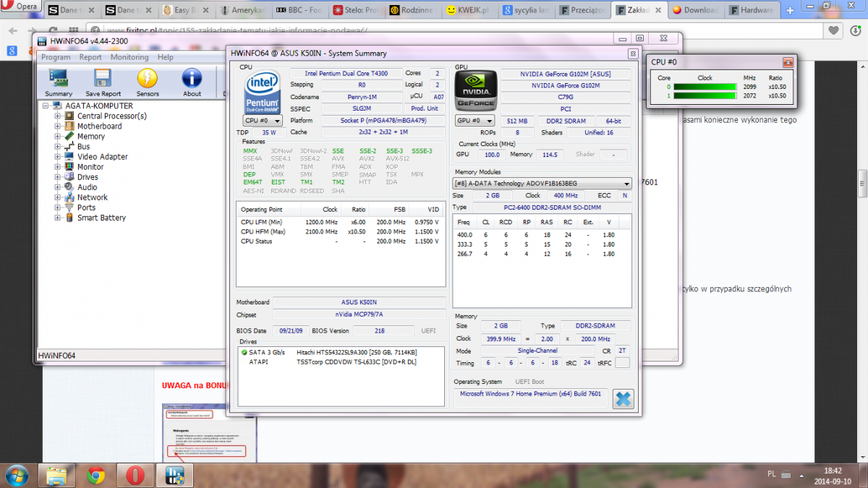
Task: Click the About info icon in HWiNFO64
Action: pos(192,82)
